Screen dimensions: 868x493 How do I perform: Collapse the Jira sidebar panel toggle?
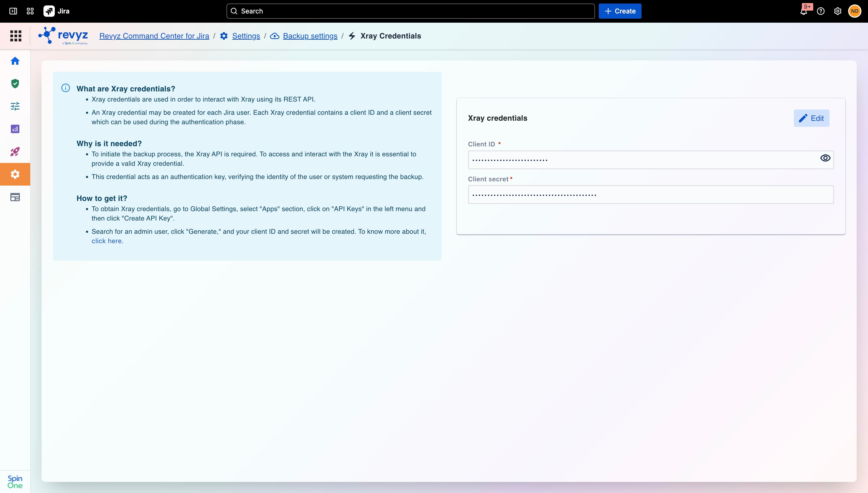13,11
